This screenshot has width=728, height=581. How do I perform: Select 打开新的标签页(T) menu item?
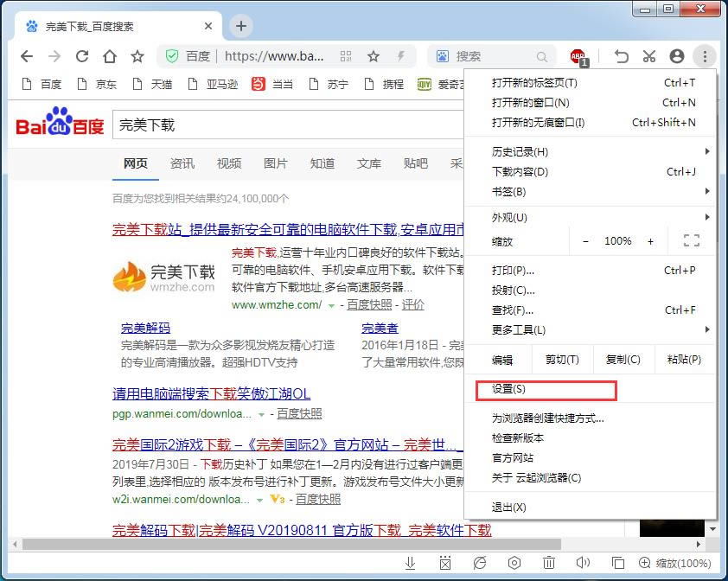(x=590, y=83)
